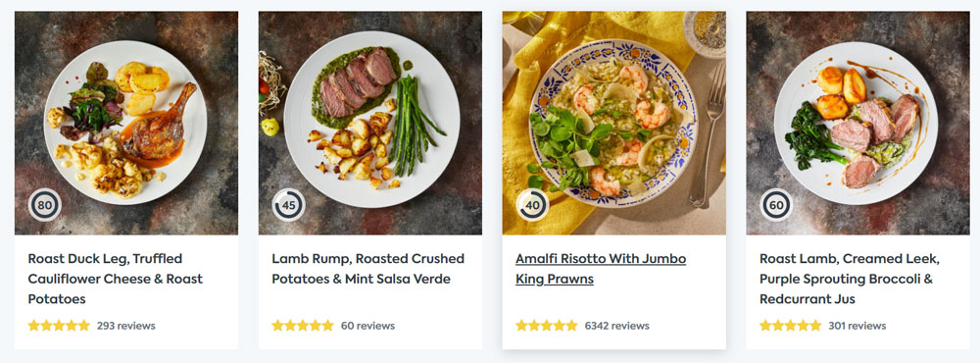The width and height of the screenshot is (980, 363).
Task: Click the 80-minute cook time badge
Action: pyautogui.click(x=45, y=205)
